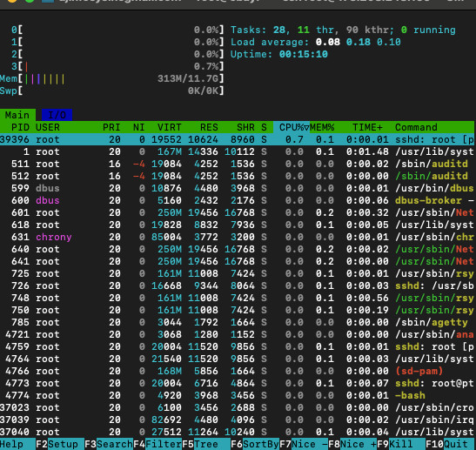Image resolution: width=476 pixels, height=450 pixels.
Task: Click the CPU% sorted column header
Action: pyautogui.click(x=292, y=127)
